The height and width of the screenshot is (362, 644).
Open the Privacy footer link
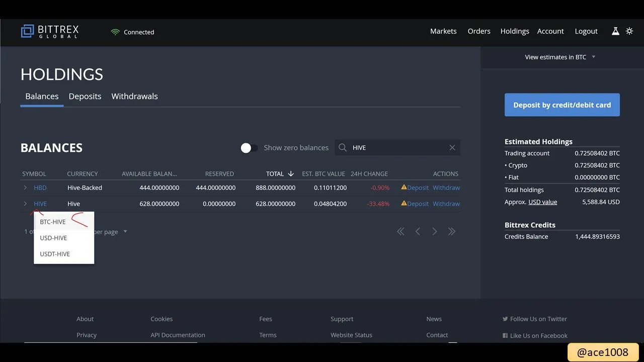pos(87,335)
